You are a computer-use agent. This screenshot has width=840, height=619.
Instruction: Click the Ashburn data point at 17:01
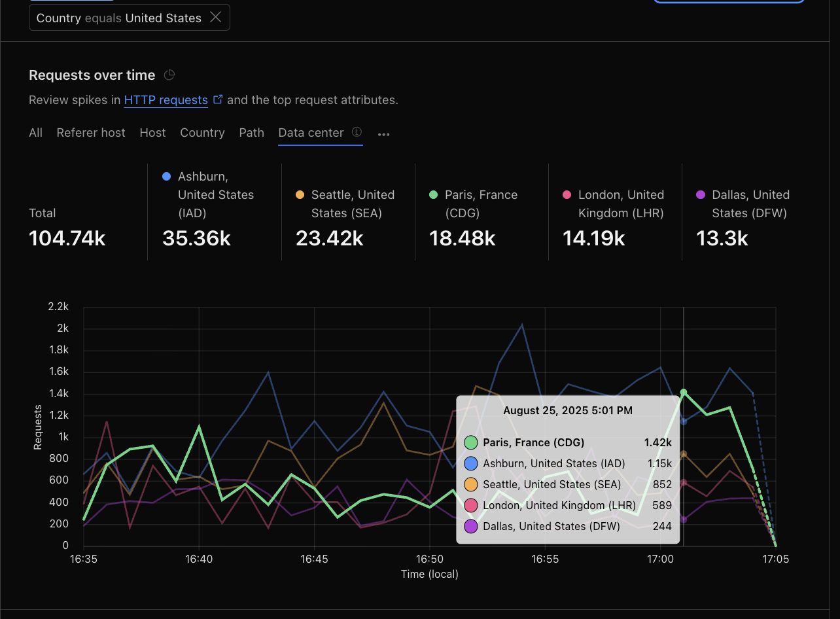684,421
